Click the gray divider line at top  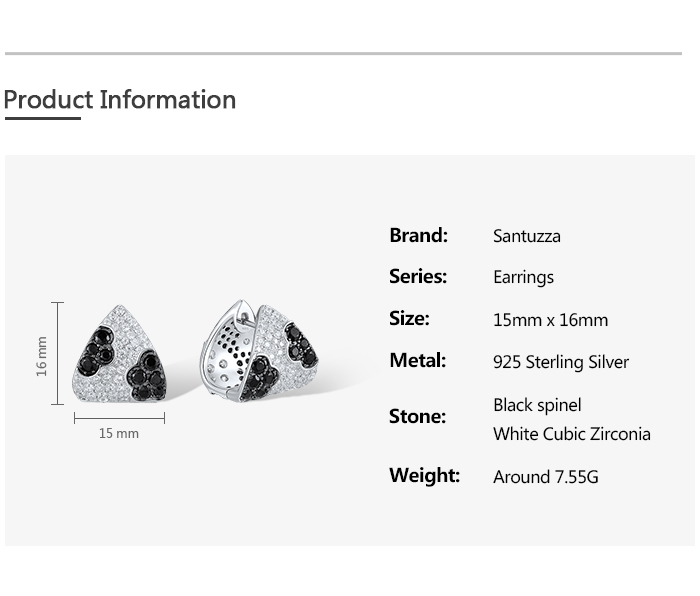pyautogui.click(x=343, y=53)
